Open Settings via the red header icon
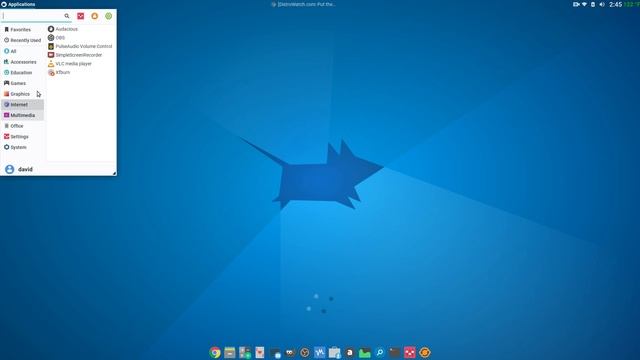The image size is (640, 360). click(x=80, y=16)
